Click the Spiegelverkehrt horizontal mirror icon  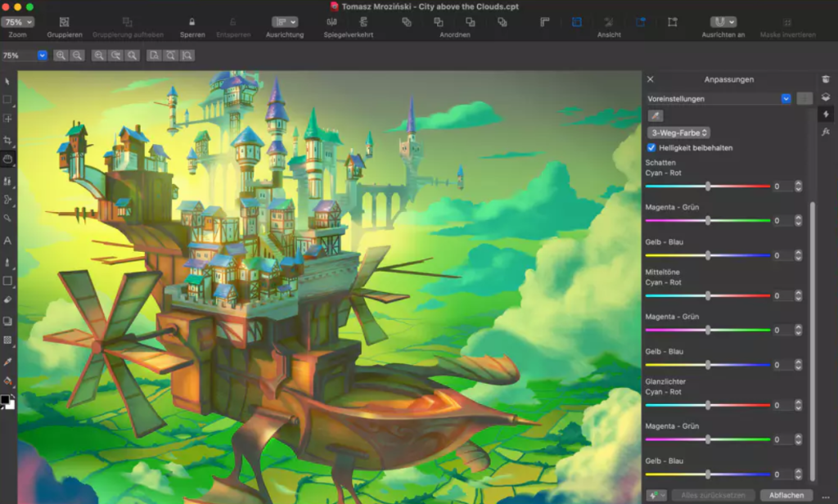332,22
